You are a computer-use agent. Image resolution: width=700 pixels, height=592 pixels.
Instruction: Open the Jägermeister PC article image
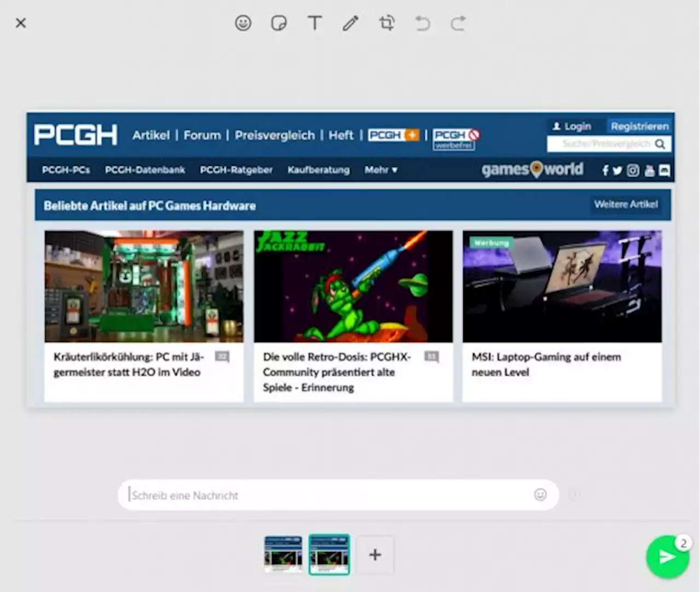144,286
